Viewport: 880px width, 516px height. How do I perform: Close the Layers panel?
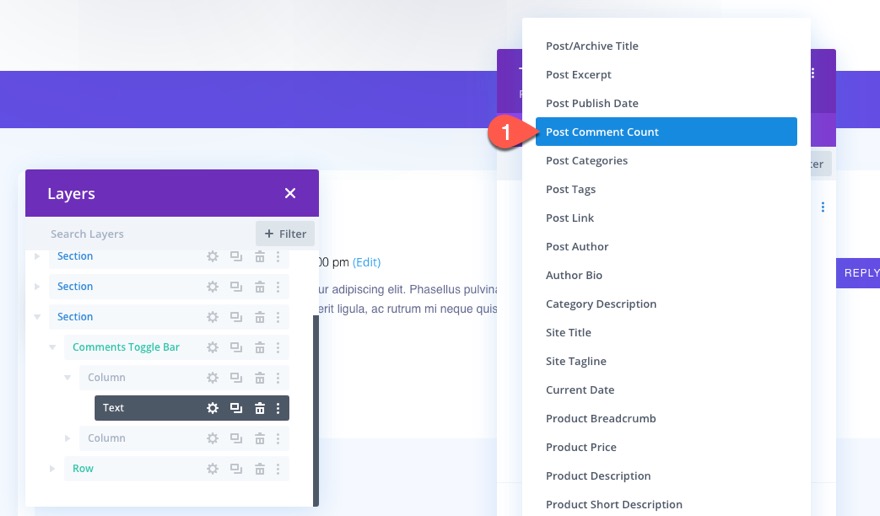pyautogui.click(x=290, y=193)
